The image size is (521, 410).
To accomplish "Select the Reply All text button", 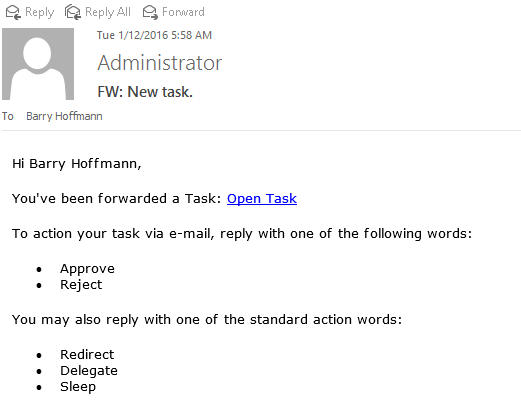I will tap(108, 12).
